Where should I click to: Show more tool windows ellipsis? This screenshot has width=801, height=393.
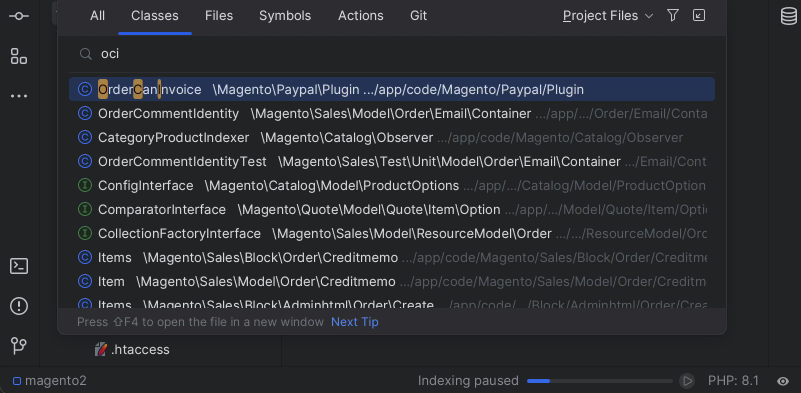click(x=19, y=96)
